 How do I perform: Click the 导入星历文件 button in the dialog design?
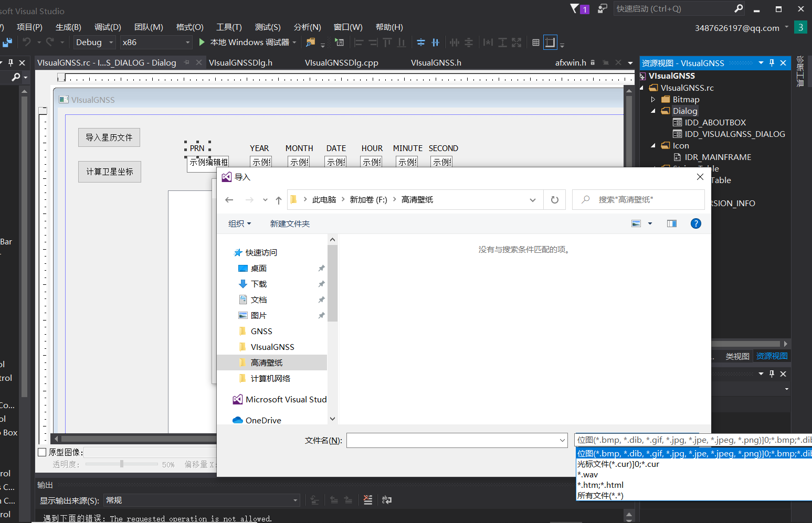109,137
